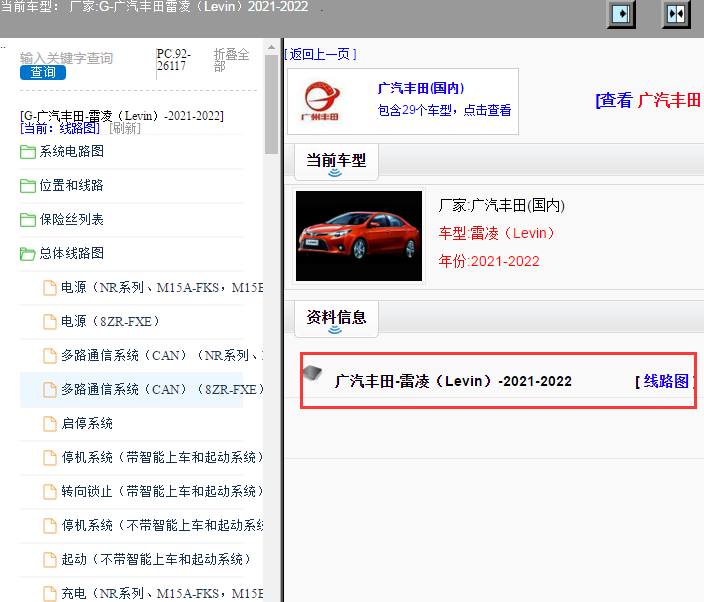Click the single-arrow panel toggle icon in the top bar
704x602 pixels.
pos(621,14)
